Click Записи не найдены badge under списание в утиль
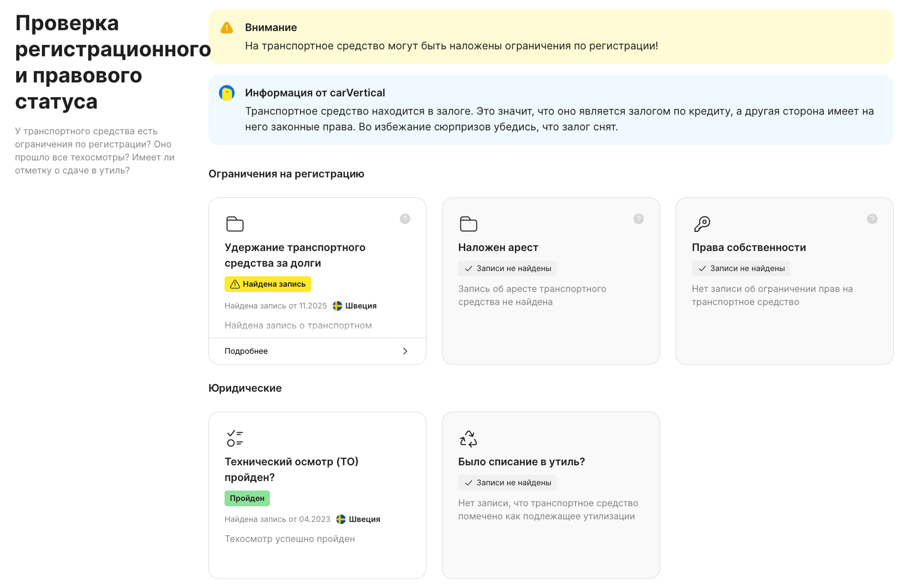 coord(507,483)
